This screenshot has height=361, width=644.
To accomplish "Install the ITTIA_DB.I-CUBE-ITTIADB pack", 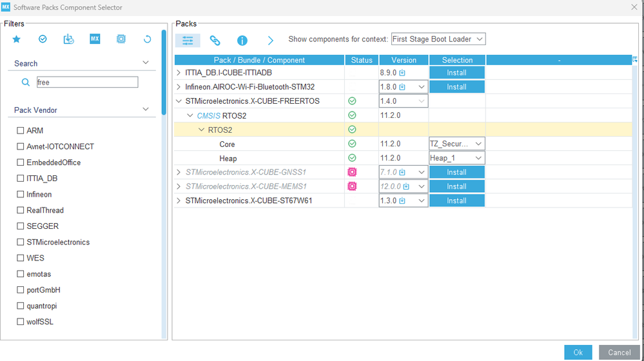I will pyautogui.click(x=456, y=73).
